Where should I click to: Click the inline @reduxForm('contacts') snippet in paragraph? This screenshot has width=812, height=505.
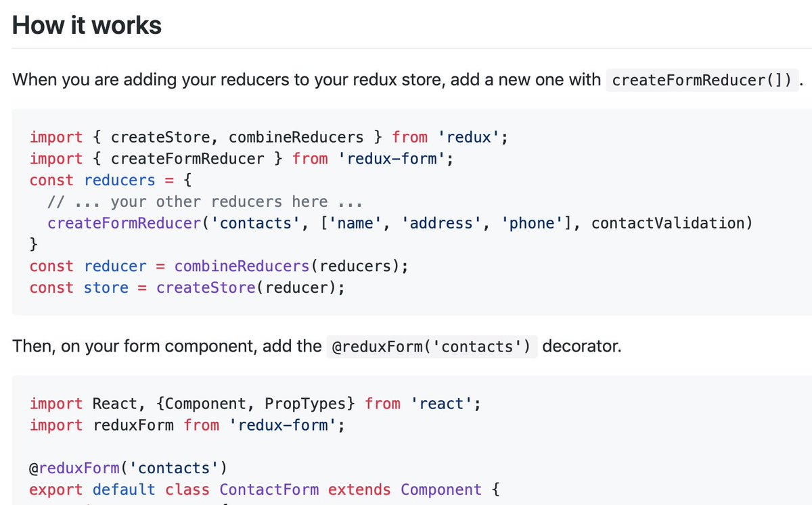(x=432, y=347)
